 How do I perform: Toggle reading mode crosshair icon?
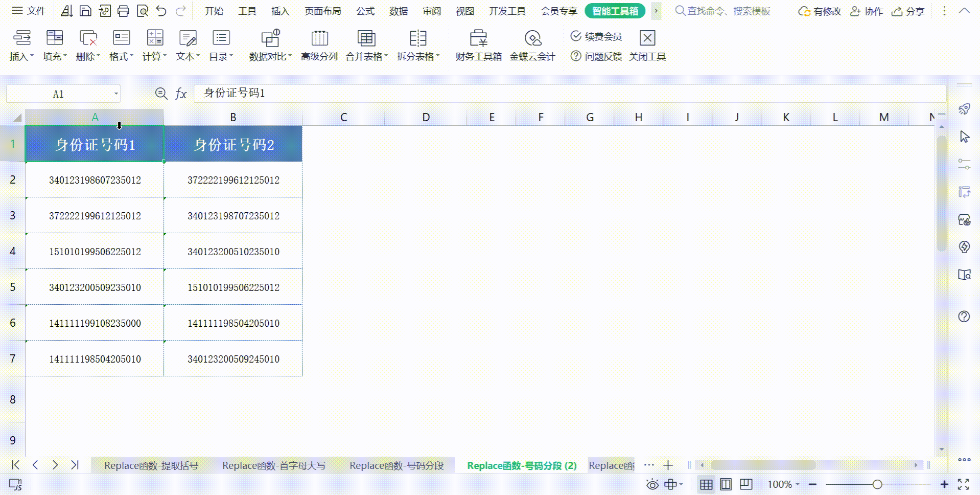(x=670, y=484)
